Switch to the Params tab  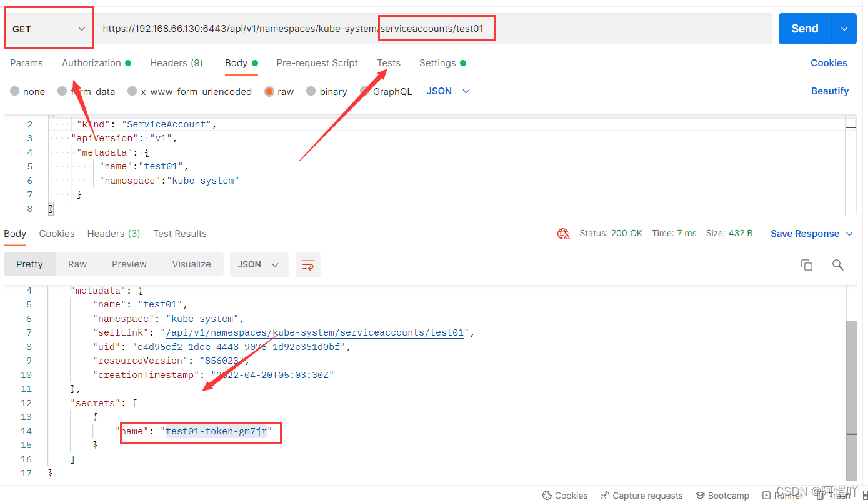coord(26,63)
